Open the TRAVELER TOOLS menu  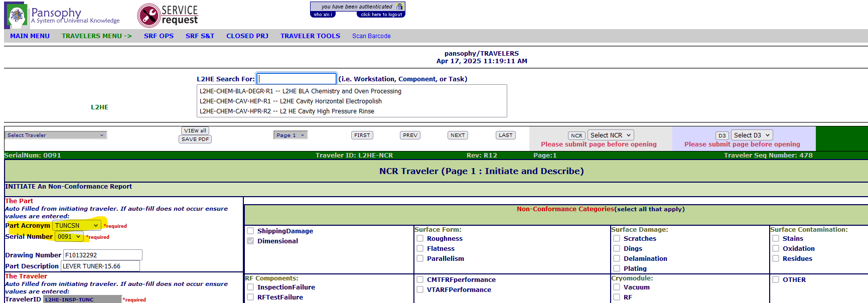pyautogui.click(x=310, y=36)
